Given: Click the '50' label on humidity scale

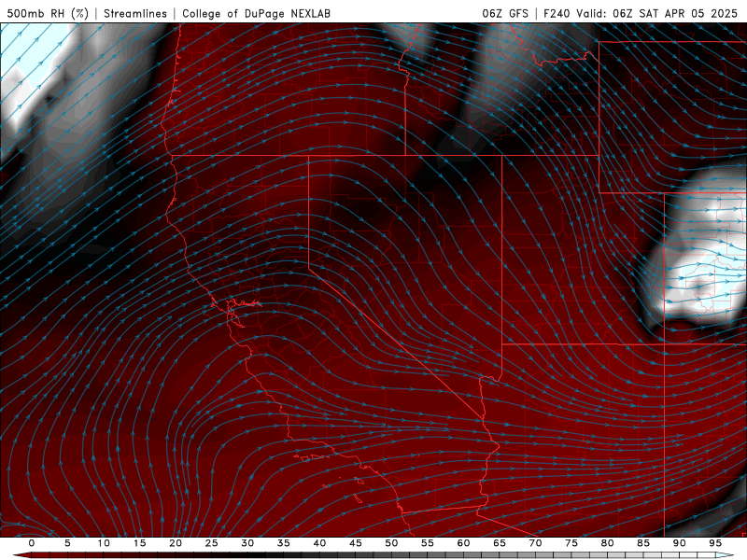Looking at the screenshot, I should tap(391, 543).
